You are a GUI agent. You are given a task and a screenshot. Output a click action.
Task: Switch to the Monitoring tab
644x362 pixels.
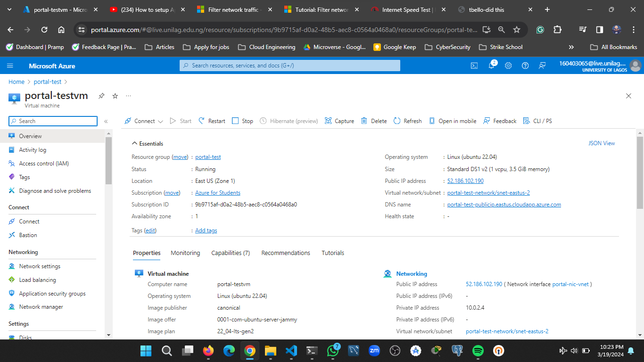point(185,253)
